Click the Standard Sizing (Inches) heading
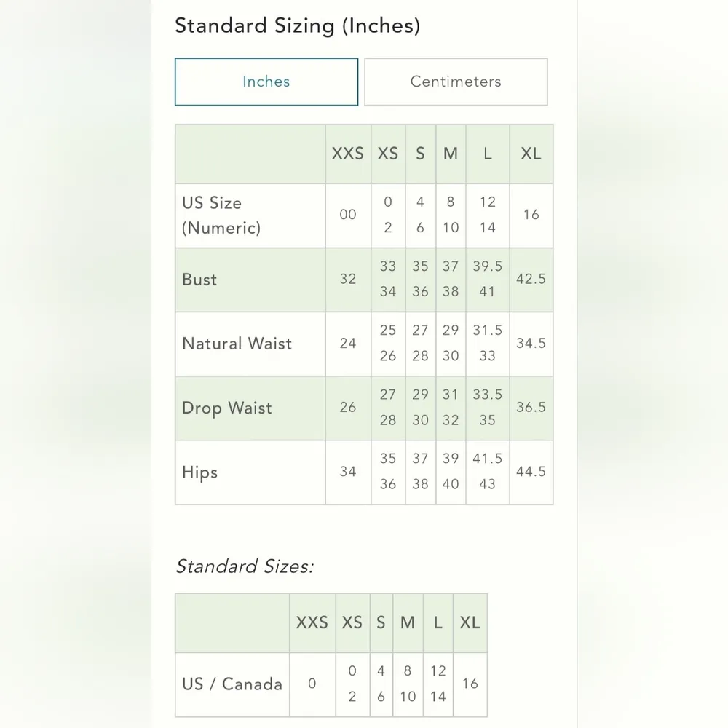 click(297, 26)
